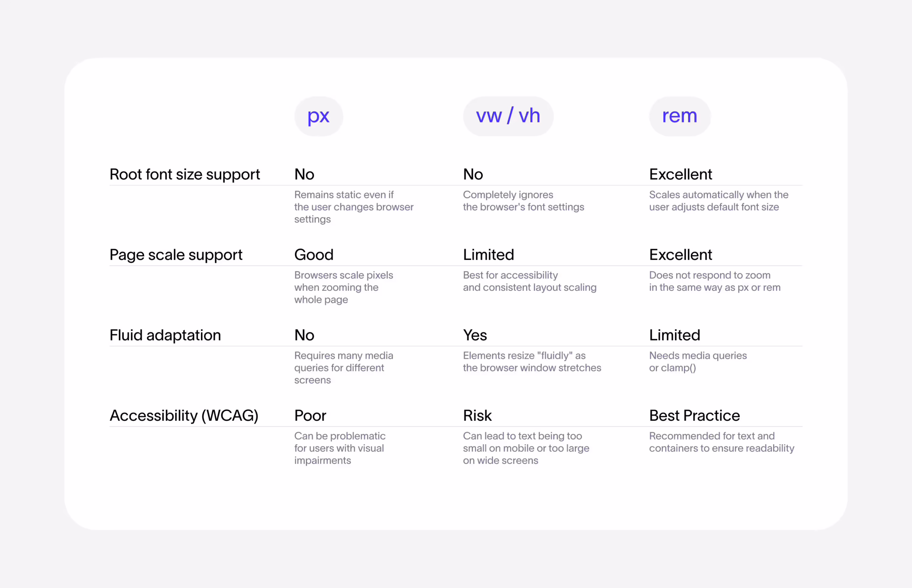
Task: Select the "Needs media queries or clamp()" text
Action: pos(697,362)
